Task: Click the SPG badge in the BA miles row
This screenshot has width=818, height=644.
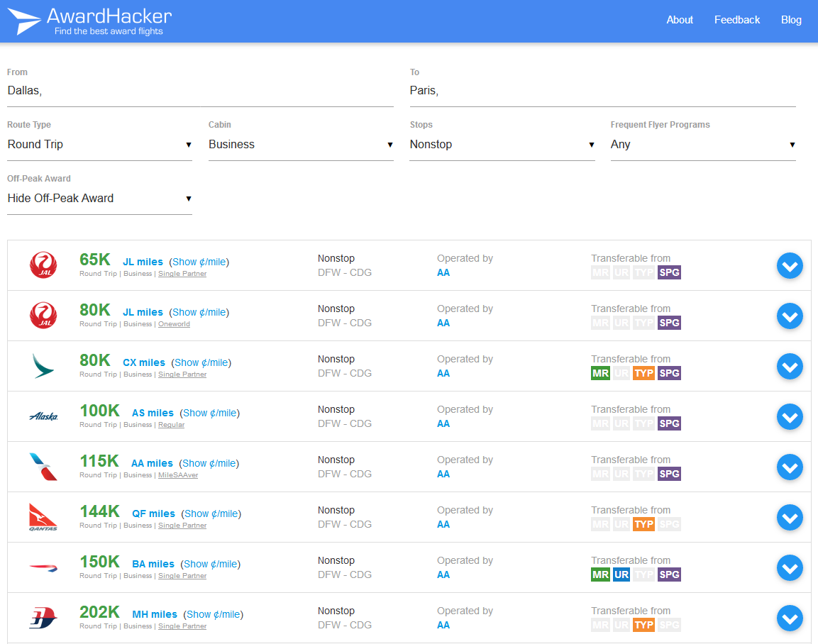Action: (x=669, y=574)
